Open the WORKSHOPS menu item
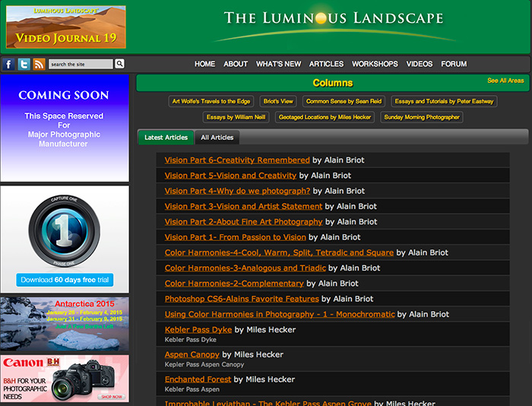 tap(375, 65)
